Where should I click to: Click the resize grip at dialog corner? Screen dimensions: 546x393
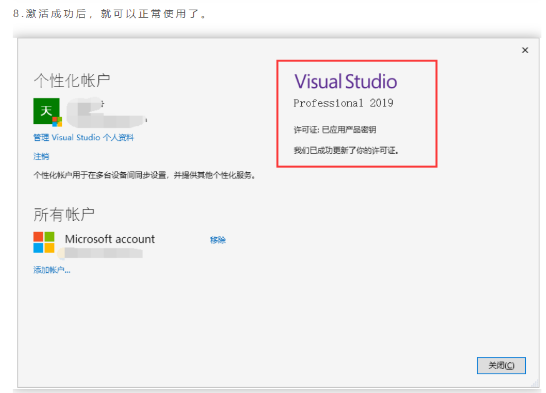click(535, 383)
